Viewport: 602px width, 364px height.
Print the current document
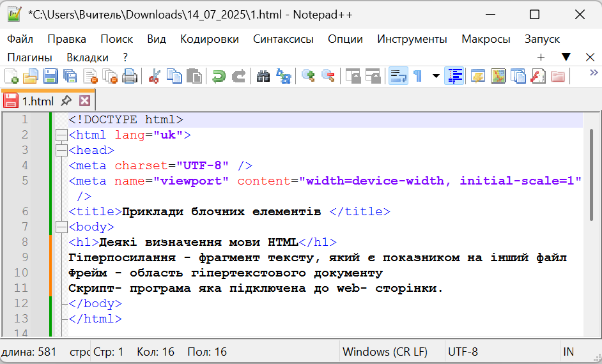click(x=130, y=77)
